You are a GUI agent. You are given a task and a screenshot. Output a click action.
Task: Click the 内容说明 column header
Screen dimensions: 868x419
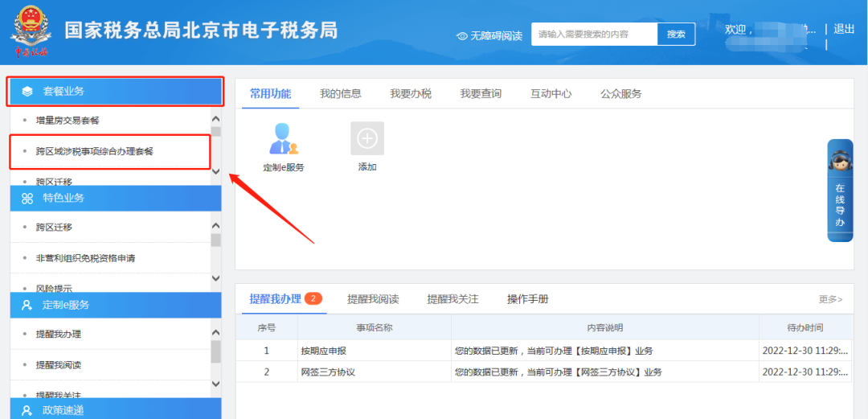coord(605,327)
